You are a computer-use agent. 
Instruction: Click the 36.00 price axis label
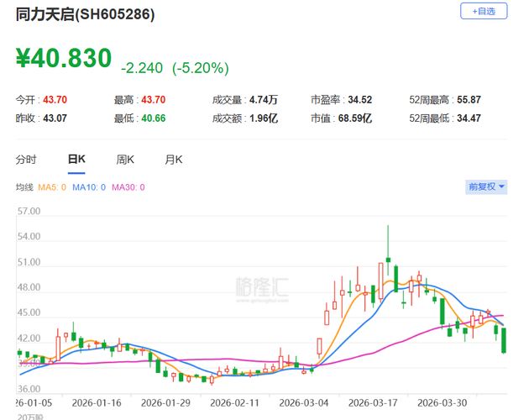pyautogui.click(x=29, y=389)
